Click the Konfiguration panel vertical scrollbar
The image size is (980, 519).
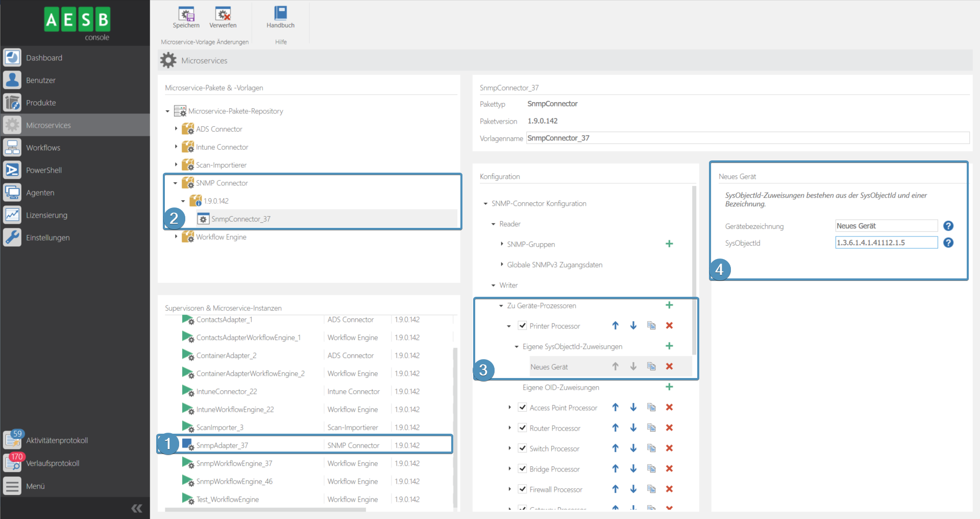[694, 271]
